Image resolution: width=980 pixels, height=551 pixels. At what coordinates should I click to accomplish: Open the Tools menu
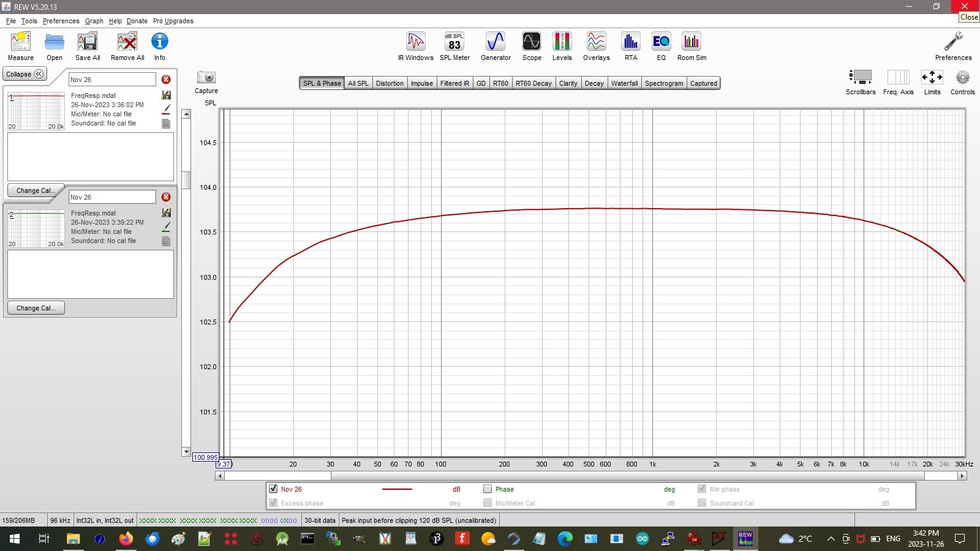pyautogui.click(x=29, y=21)
